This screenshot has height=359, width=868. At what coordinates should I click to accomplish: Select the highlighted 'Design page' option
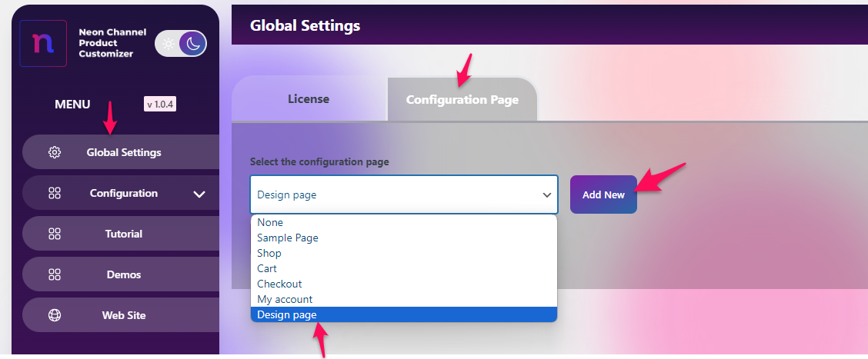[x=287, y=314]
